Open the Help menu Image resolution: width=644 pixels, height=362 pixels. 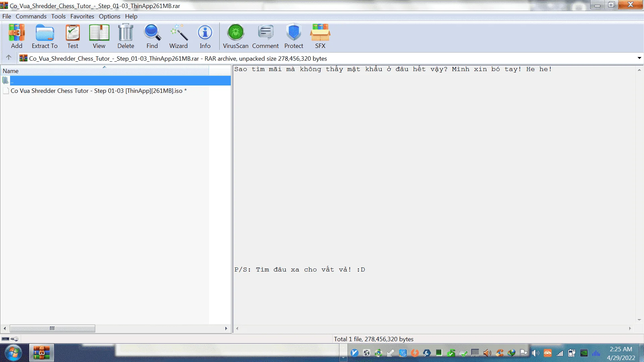[131, 16]
